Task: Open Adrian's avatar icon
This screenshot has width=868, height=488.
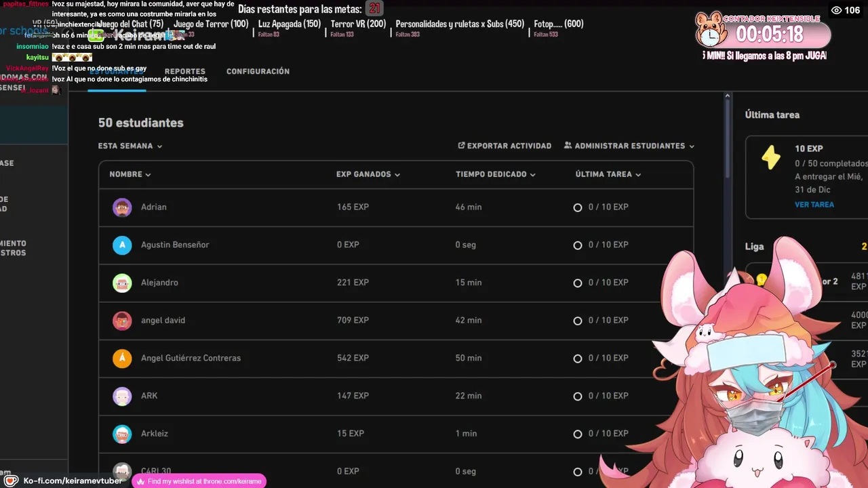Action: (x=122, y=207)
